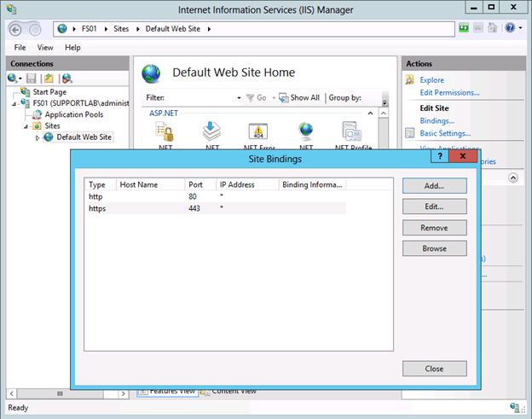532x419 pixels.
Task: Click the Site Bindings help question mark button
Action: click(440, 156)
